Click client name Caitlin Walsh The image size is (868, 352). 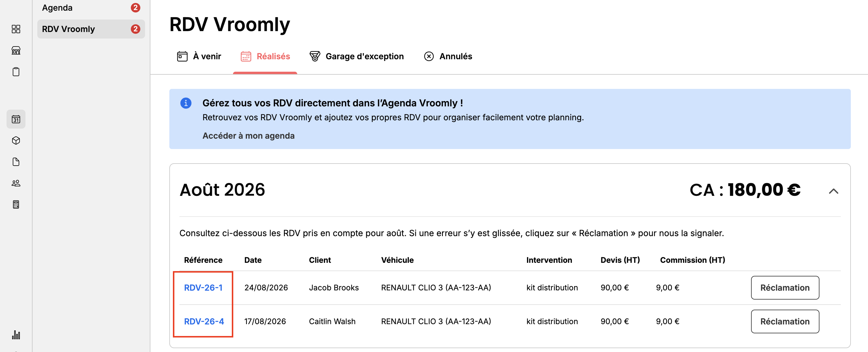[332, 321]
